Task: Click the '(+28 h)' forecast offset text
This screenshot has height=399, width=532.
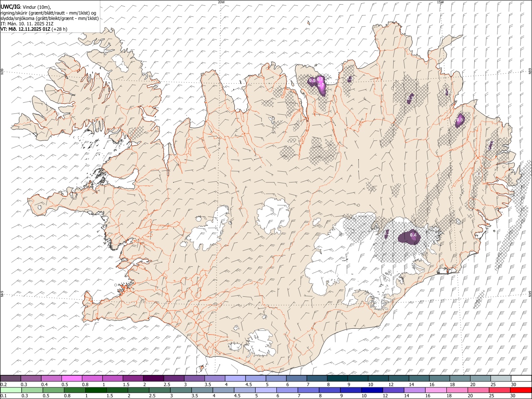Action: point(59,29)
